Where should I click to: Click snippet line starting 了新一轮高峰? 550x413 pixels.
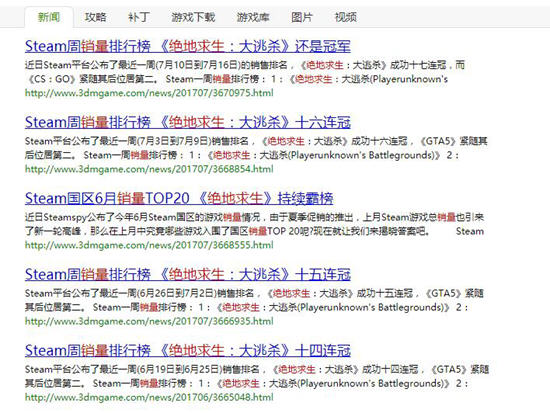tap(254, 231)
